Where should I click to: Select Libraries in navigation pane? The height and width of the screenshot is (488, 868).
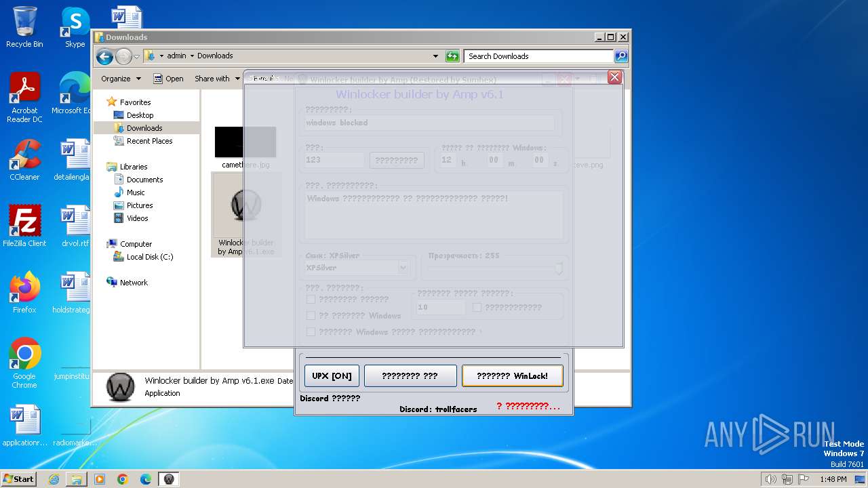pyautogui.click(x=134, y=167)
